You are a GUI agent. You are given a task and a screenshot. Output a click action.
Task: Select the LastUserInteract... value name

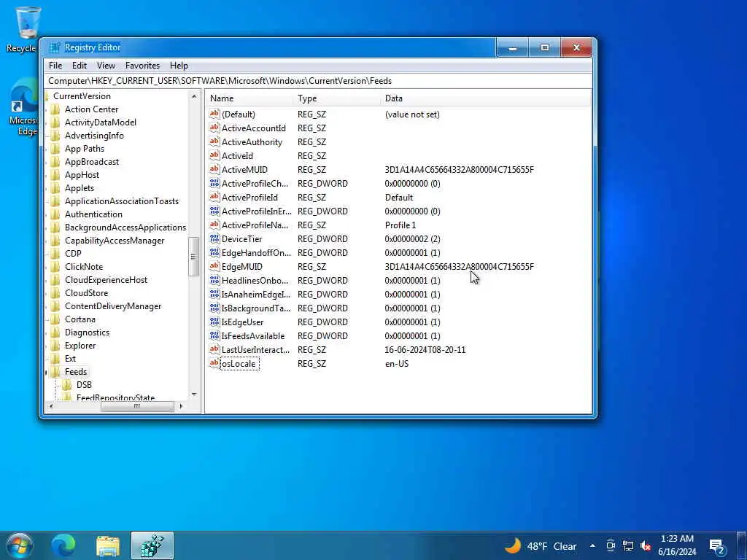[255, 350]
